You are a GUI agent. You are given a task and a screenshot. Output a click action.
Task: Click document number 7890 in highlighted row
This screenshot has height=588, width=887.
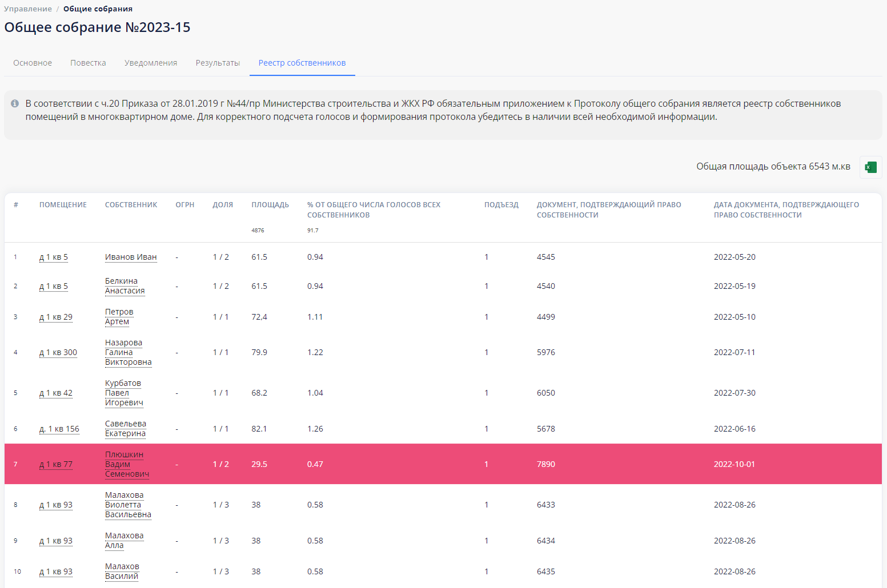click(x=546, y=464)
